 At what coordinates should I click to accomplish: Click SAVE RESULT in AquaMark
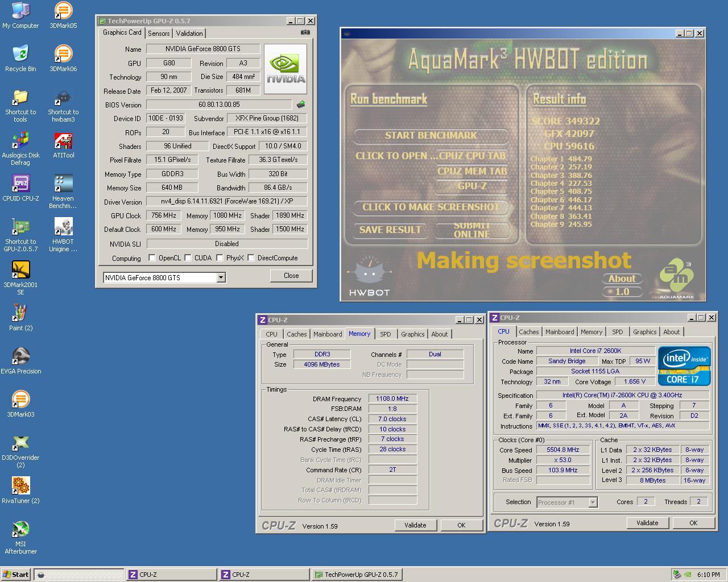coord(390,230)
